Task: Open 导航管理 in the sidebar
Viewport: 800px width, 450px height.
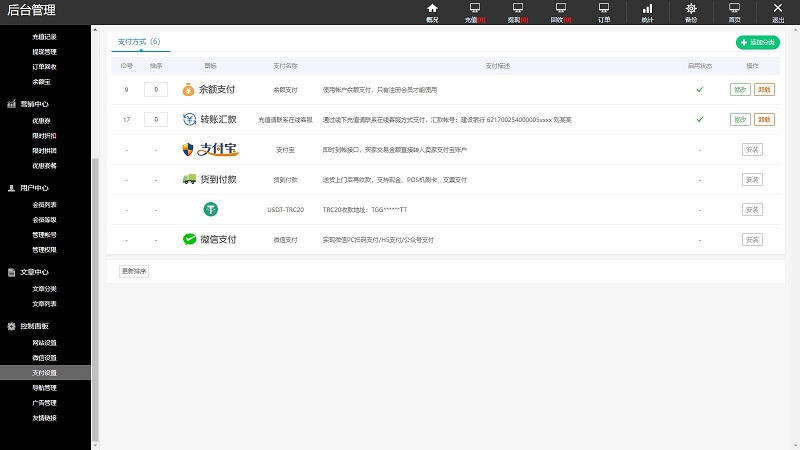Action: pyautogui.click(x=44, y=388)
